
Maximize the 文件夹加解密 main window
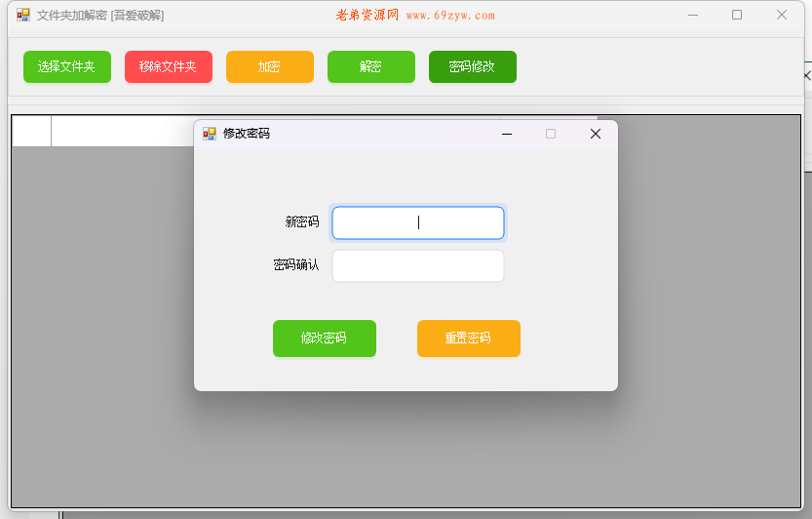tap(737, 15)
